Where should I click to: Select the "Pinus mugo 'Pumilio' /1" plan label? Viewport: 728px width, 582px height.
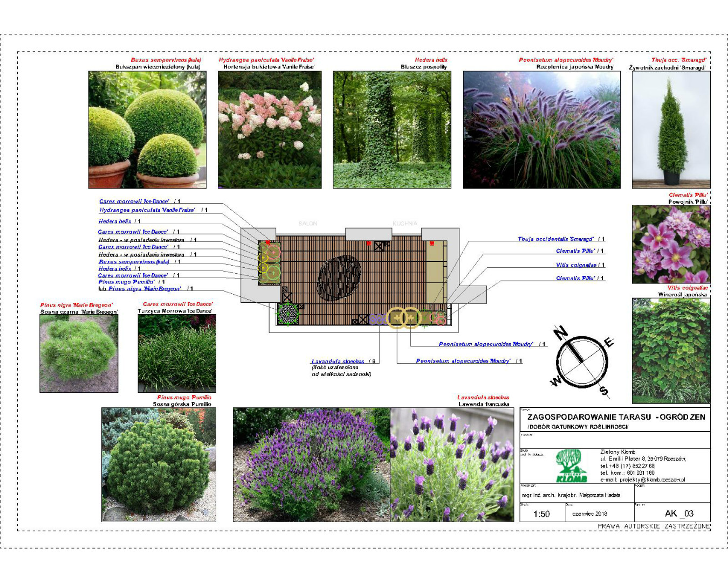pyautogui.click(x=132, y=281)
